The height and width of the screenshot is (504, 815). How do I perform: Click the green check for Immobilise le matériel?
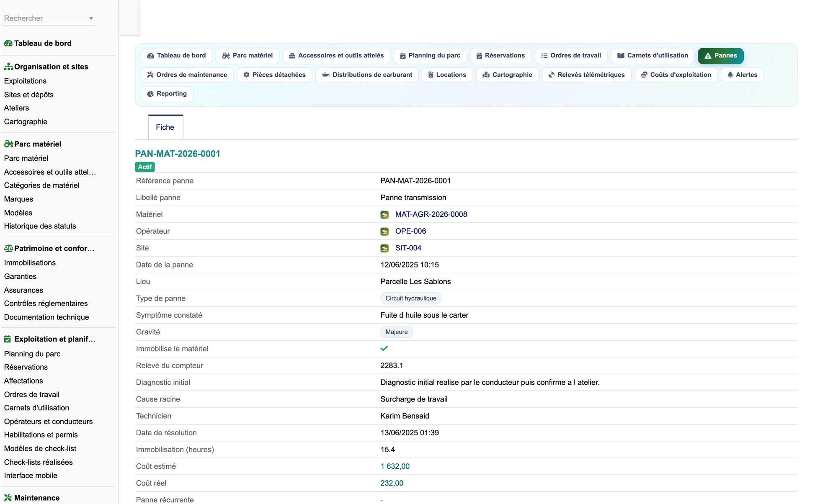click(x=384, y=348)
